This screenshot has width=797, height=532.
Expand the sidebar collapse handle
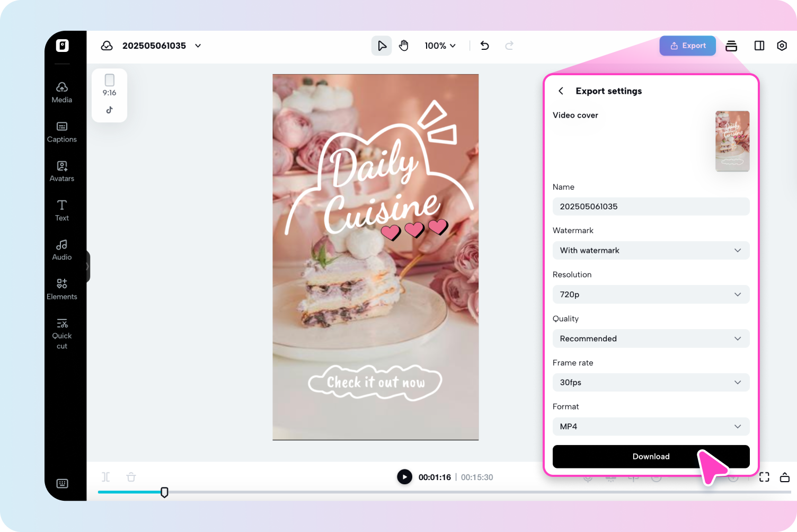pyautogui.click(x=87, y=267)
